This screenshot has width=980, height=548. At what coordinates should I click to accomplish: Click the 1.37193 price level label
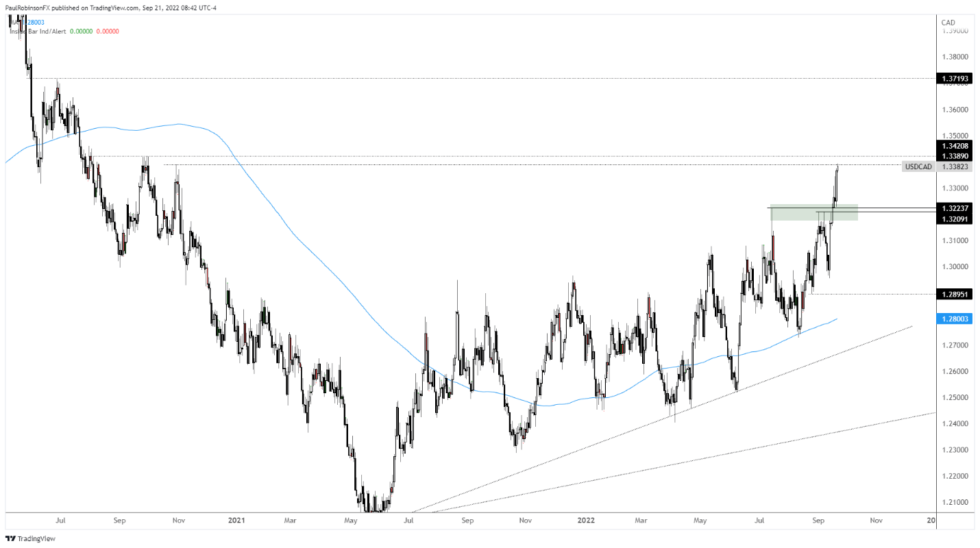click(954, 79)
